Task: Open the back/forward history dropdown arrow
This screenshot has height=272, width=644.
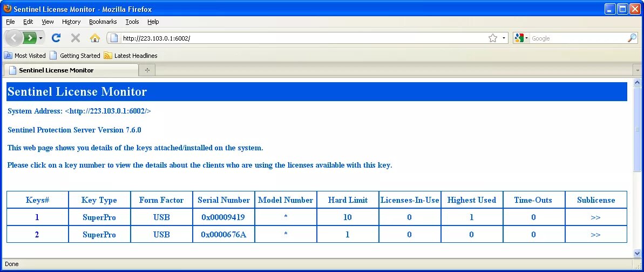Action: pyautogui.click(x=40, y=38)
